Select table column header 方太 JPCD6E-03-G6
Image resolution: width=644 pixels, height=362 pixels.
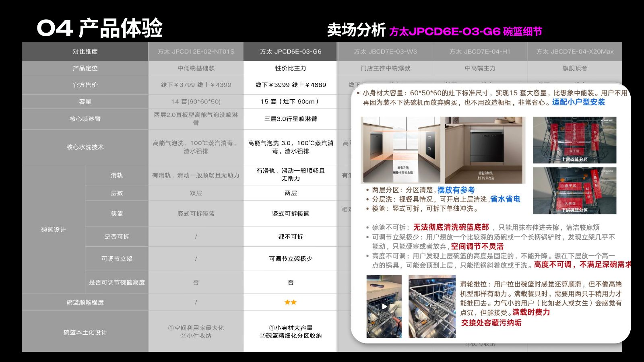coord(290,51)
